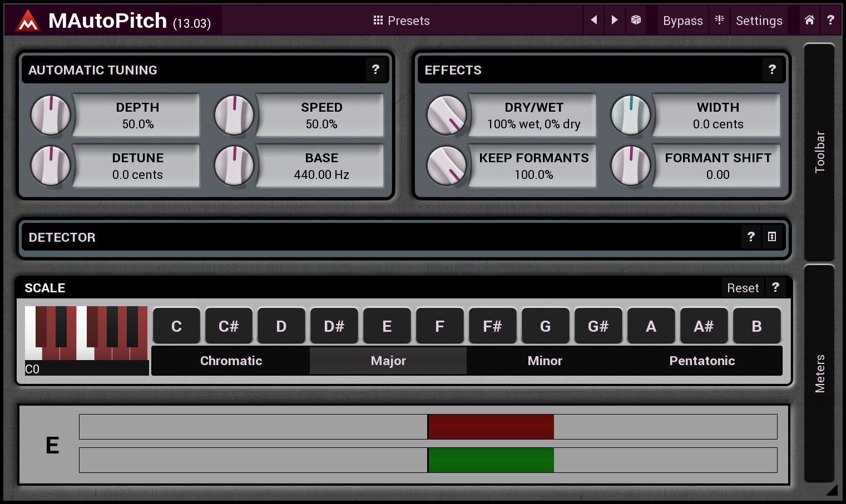Toggle the A note in scale
846x504 pixels.
651,326
